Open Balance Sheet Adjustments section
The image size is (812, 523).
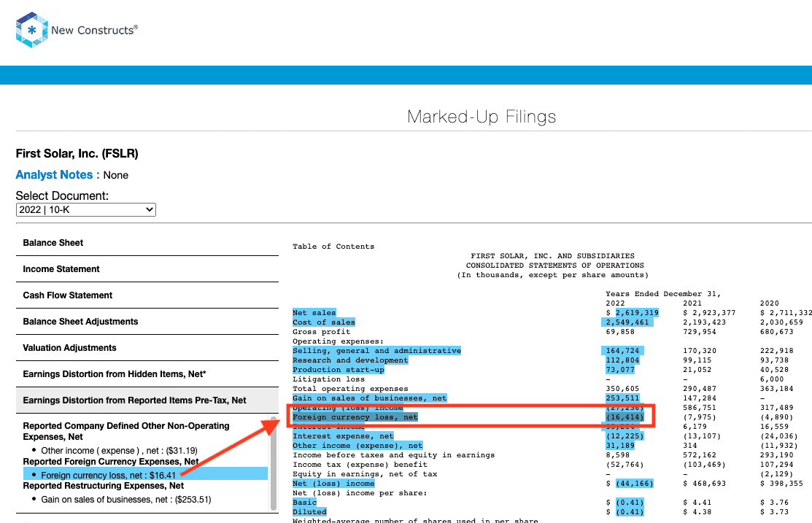(x=147, y=322)
